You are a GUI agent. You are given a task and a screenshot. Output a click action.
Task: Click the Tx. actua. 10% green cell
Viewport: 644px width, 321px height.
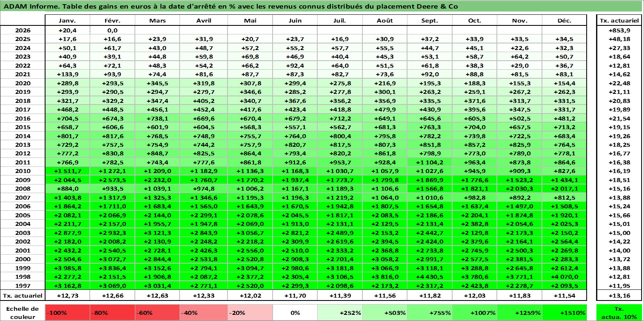(619, 312)
